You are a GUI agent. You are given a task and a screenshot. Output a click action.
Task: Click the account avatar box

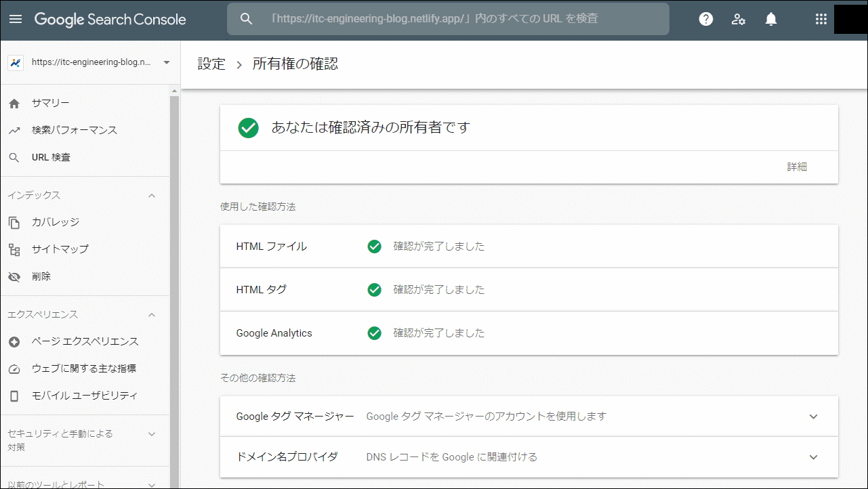pos(850,19)
